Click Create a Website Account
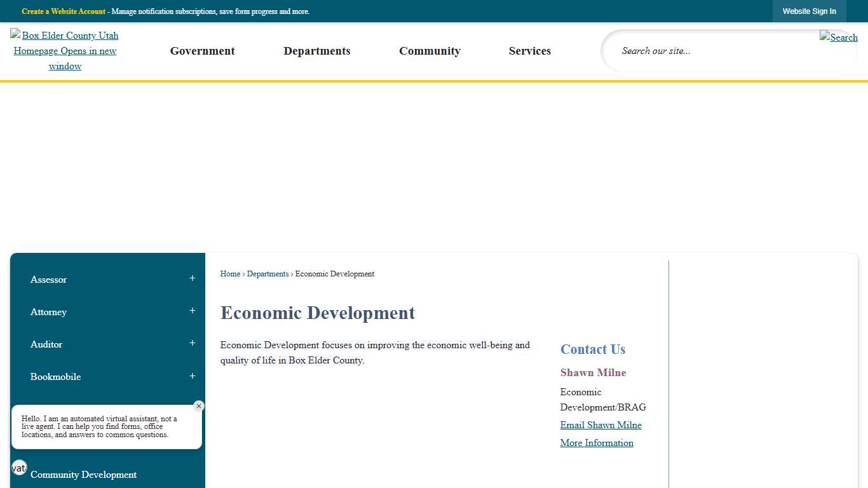 [x=63, y=11]
